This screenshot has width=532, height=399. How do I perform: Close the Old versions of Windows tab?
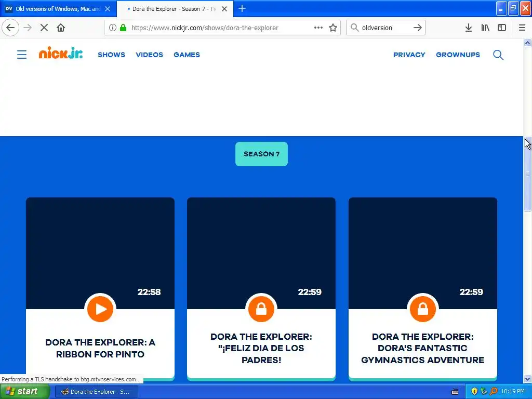coord(108,9)
